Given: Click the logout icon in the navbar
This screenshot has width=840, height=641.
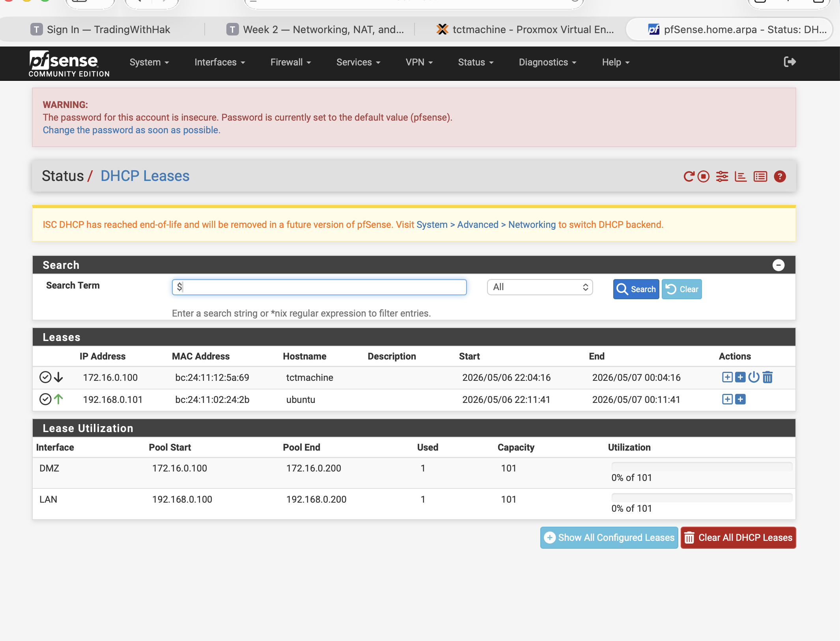Looking at the screenshot, I should [x=790, y=62].
